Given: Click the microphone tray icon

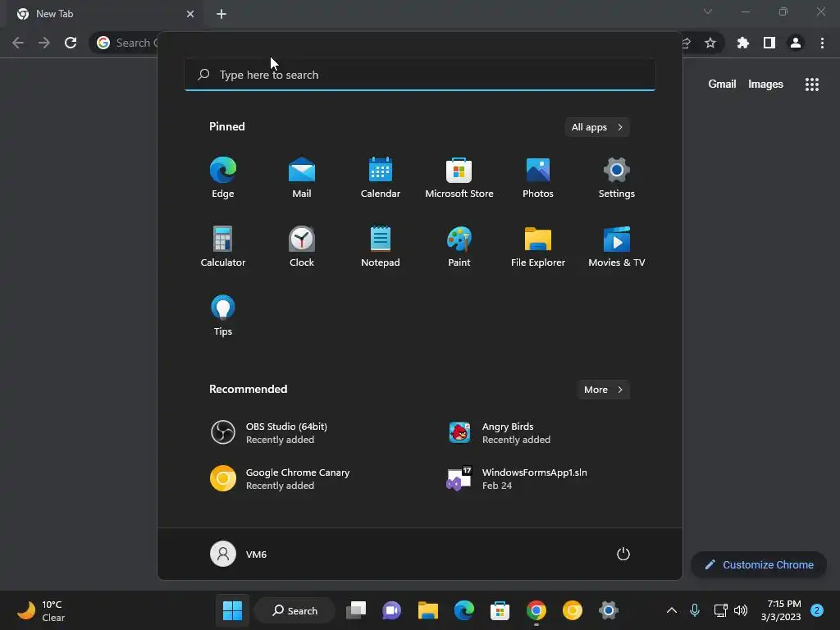Looking at the screenshot, I should coord(695,610).
